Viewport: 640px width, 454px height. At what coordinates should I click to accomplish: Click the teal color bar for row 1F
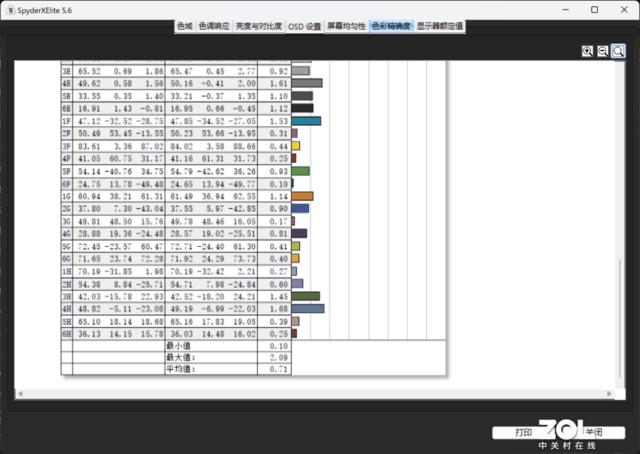tap(306, 121)
